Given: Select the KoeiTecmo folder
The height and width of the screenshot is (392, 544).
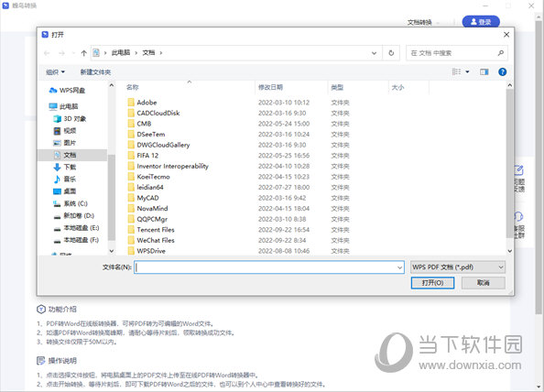Looking at the screenshot, I should point(149,177).
